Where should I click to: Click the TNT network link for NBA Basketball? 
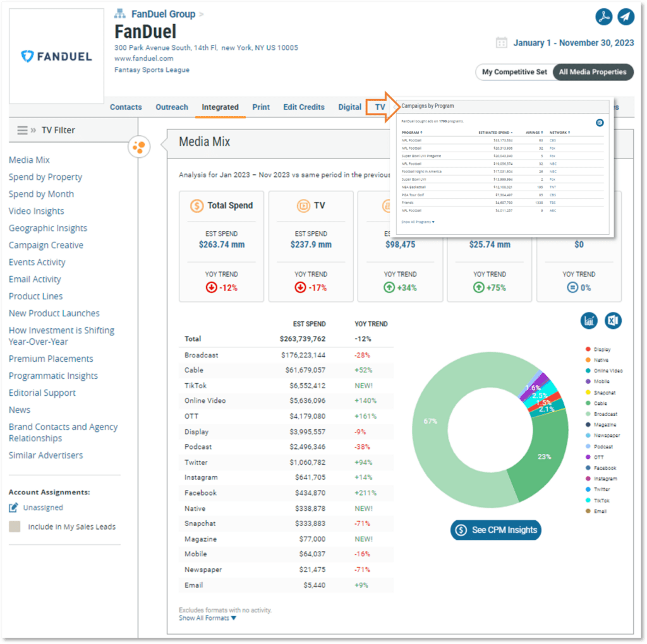click(552, 187)
